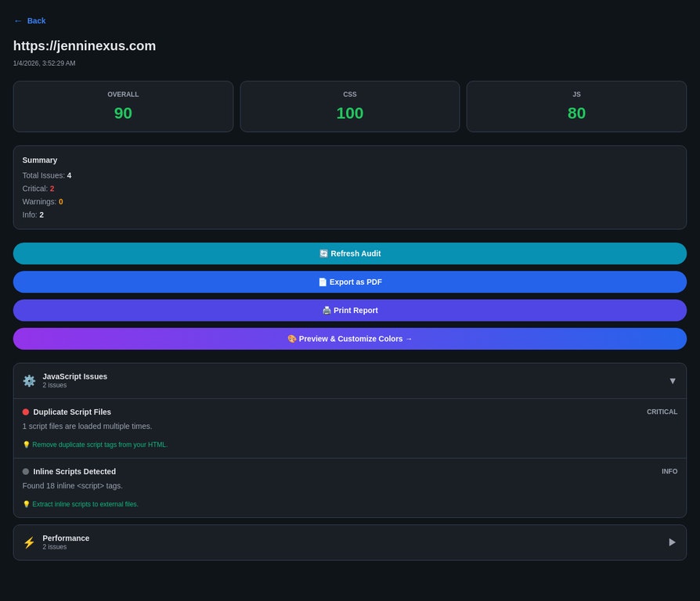This screenshot has height=601, width=700.
Task: Click the gray info dot beside Inline Scripts Detected
Action: 24,471
